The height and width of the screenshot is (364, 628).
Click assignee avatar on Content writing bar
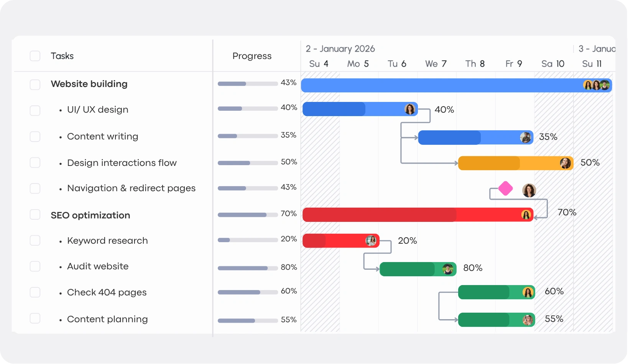(525, 137)
